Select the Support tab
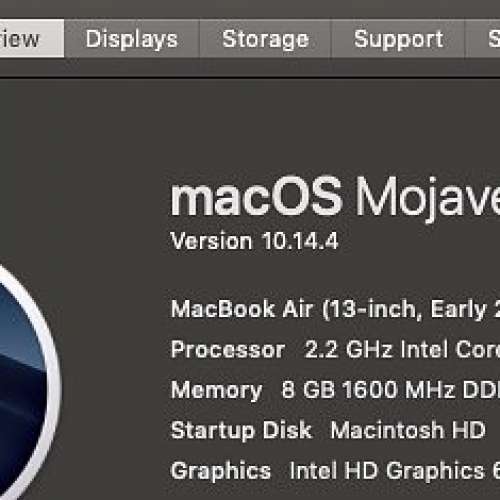 (x=398, y=39)
